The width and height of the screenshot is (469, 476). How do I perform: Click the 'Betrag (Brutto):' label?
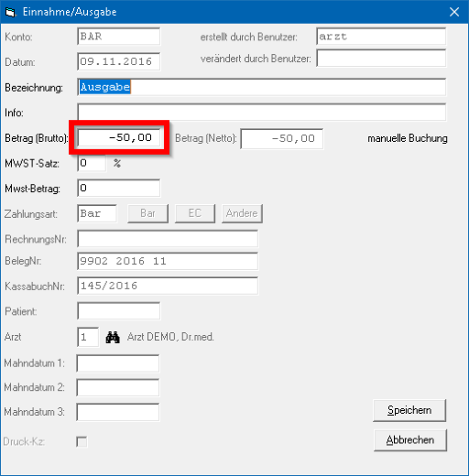[x=37, y=138]
